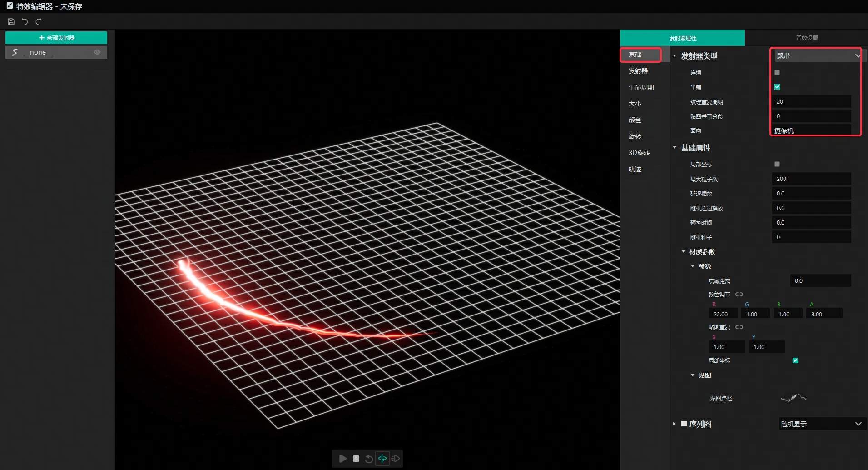
Task: Enable the 序列图 checkbox
Action: (x=684, y=424)
